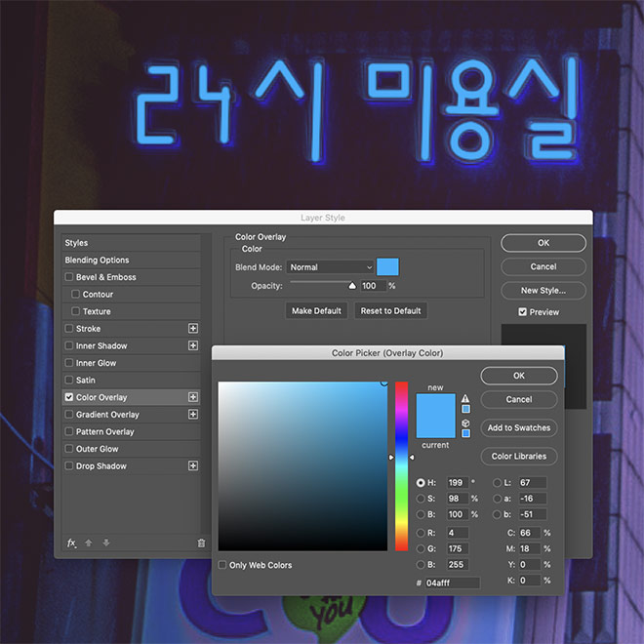Enable the Pattern Overlay checkbox

click(69, 431)
